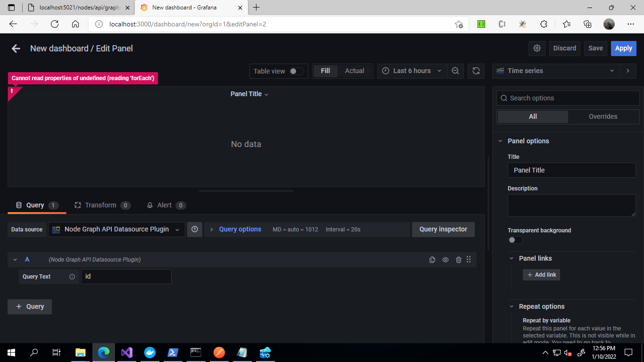
Task: Click the add to favorites star icon
Action: pos(459,24)
